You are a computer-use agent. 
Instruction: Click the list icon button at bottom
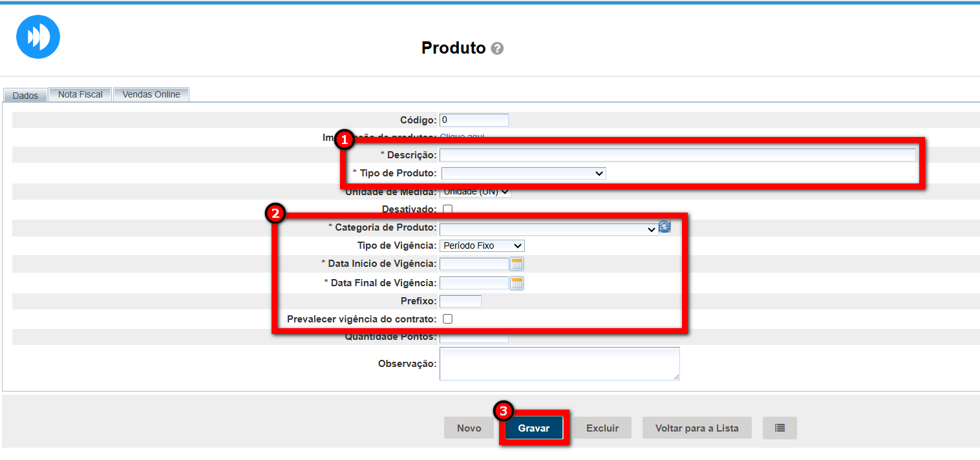coord(780,428)
